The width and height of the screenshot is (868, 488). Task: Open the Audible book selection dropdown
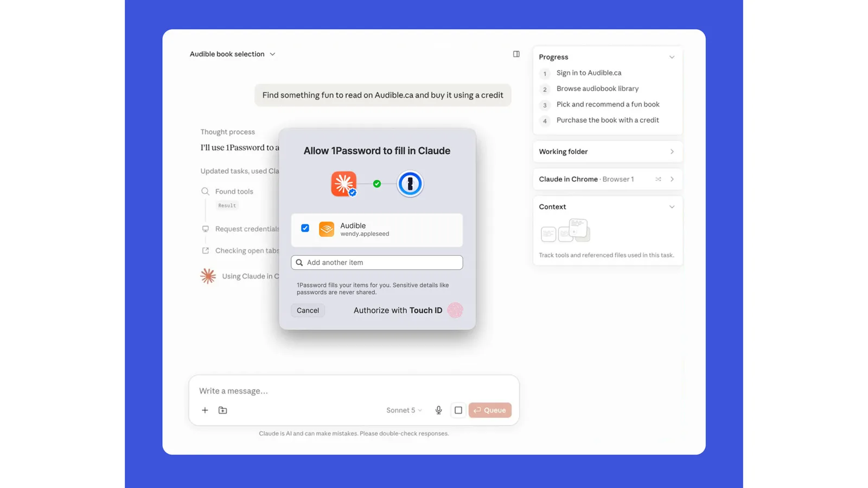click(x=233, y=54)
